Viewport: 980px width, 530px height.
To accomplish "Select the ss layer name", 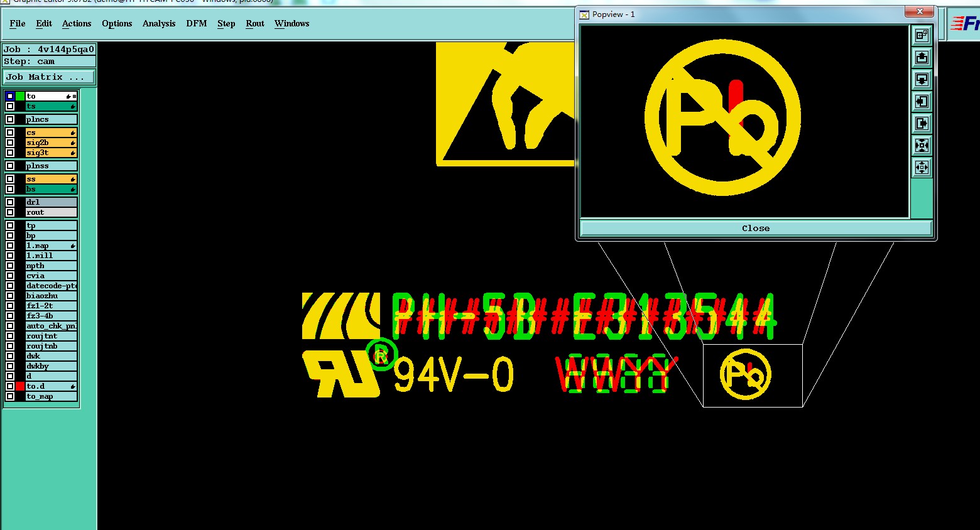I will point(51,179).
